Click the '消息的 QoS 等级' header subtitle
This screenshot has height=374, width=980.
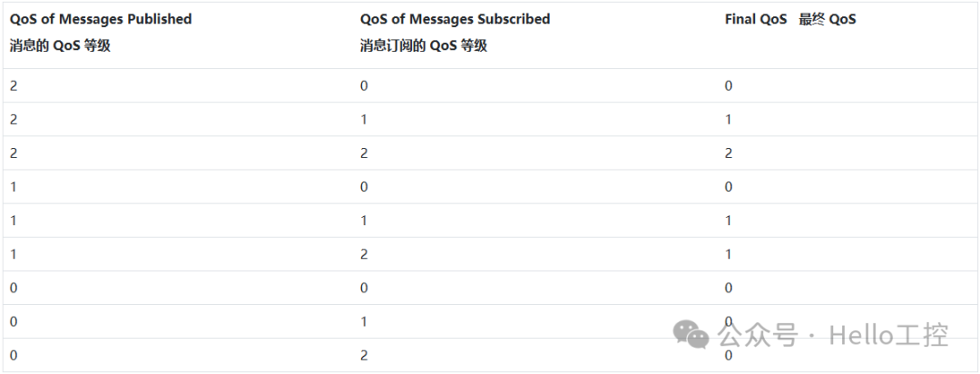[60, 45]
